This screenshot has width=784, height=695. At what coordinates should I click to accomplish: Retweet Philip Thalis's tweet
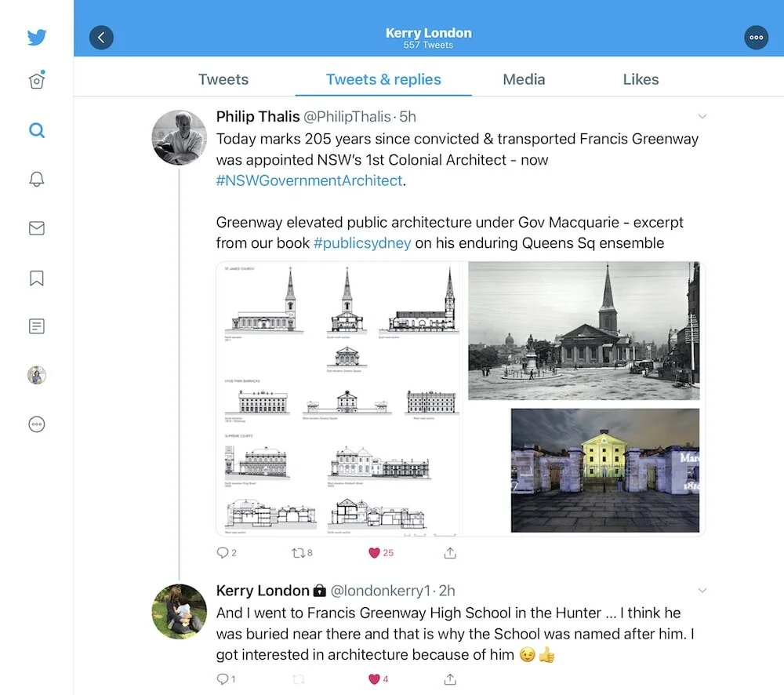point(300,553)
